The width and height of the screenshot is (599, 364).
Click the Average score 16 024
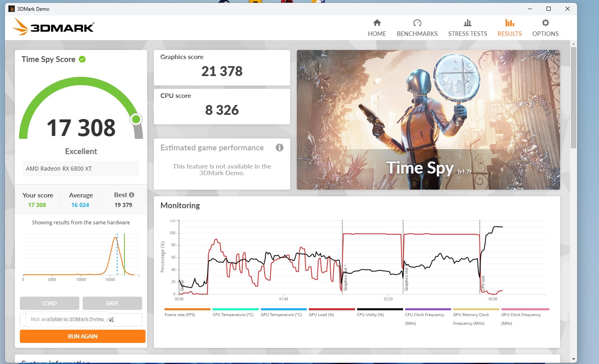tap(80, 205)
